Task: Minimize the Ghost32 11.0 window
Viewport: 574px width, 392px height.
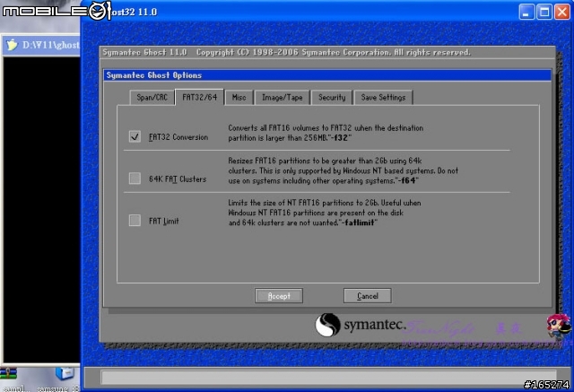Action: tap(526, 12)
